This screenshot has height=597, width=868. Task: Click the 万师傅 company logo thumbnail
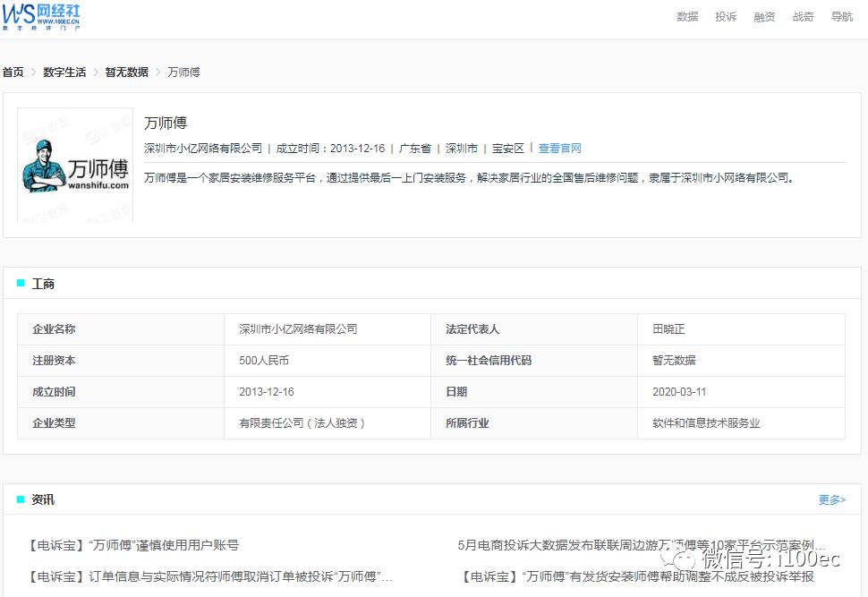(x=75, y=166)
